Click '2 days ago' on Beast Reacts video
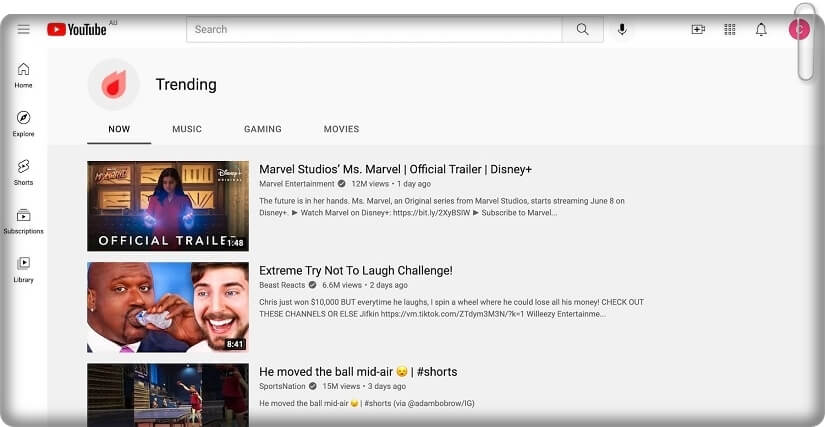 point(388,285)
